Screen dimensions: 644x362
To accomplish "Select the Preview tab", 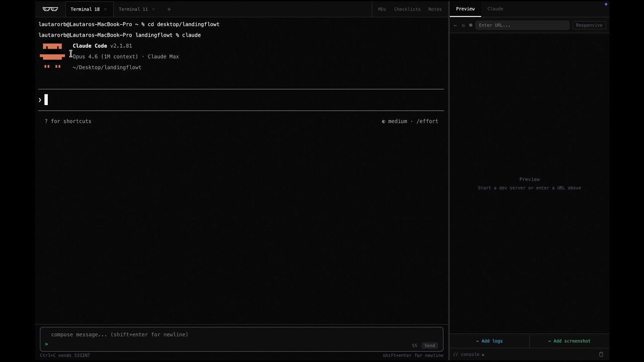I will tap(465, 9).
